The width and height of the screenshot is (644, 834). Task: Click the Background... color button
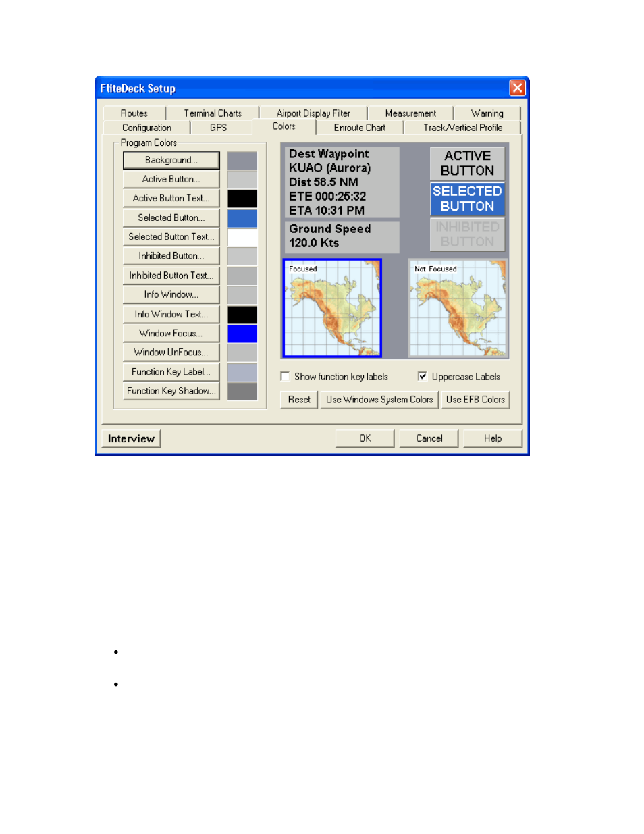click(171, 160)
